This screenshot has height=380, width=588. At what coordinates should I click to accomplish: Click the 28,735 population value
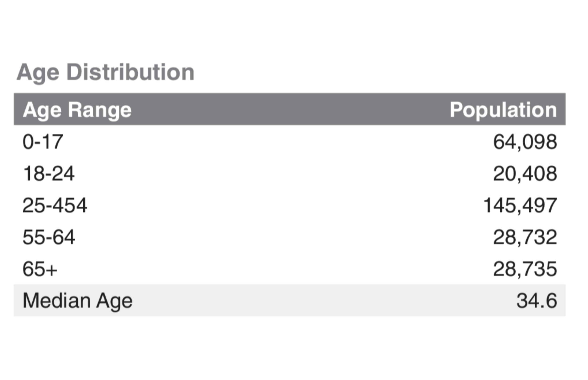pyautogui.click(x=525, y=269)
